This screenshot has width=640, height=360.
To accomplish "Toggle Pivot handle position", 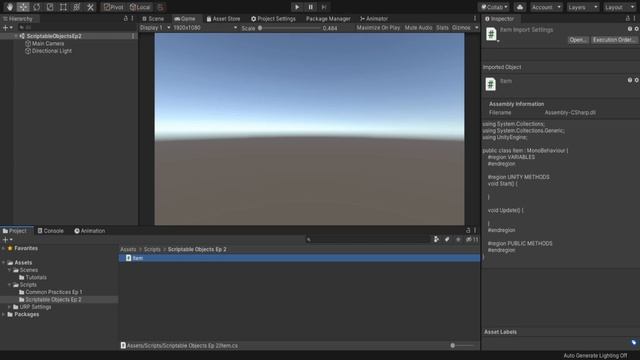I will point(113,7).
